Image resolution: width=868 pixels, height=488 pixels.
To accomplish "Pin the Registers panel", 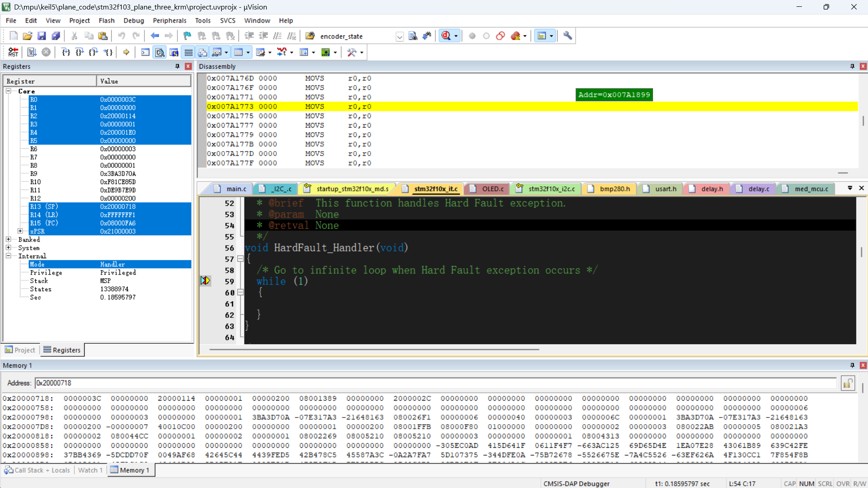I will click(177, 66).
